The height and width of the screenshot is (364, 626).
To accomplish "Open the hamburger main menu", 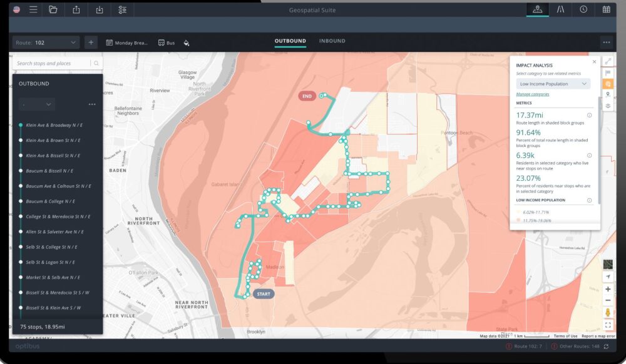I will [33, 9].
